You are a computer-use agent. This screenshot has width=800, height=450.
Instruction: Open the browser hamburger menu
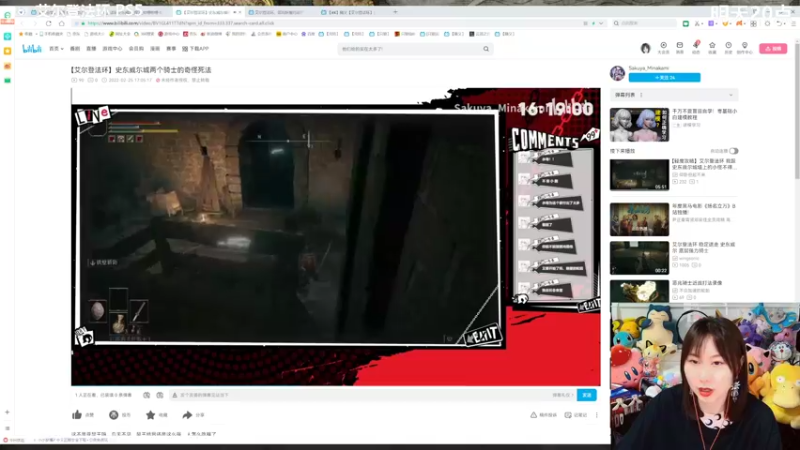coord(793,23)
